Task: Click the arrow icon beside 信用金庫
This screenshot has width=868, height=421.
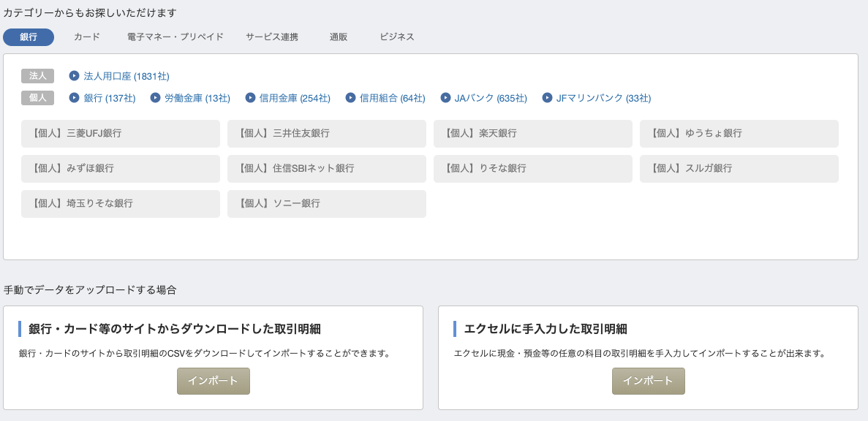Action: click(250, 98)
